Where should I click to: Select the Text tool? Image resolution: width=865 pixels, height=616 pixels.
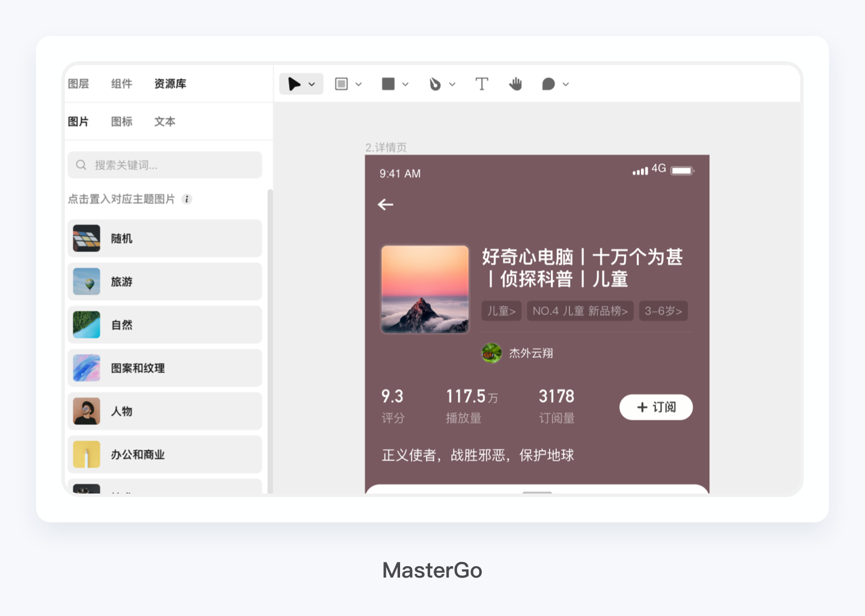[x=482, y=84]
